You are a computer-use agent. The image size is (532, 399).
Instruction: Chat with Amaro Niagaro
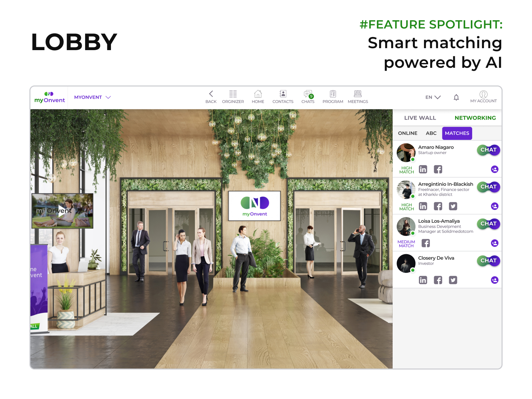(488, 150)
